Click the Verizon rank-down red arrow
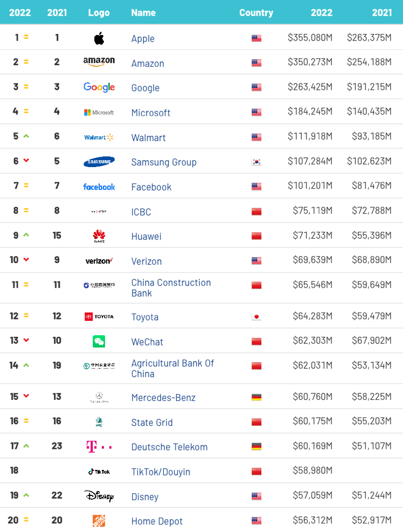This screenshot has height=532, width=403. (26, 260)
